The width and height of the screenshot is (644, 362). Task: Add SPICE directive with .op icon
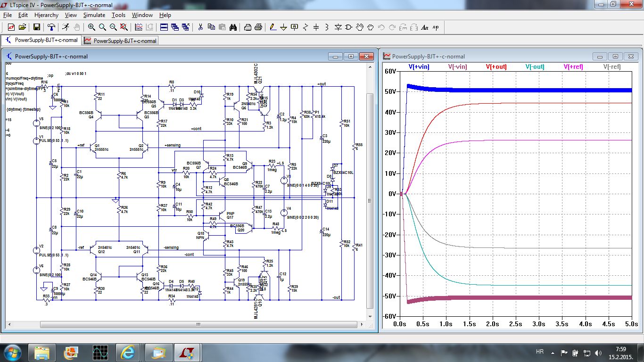tap(436, 27)
